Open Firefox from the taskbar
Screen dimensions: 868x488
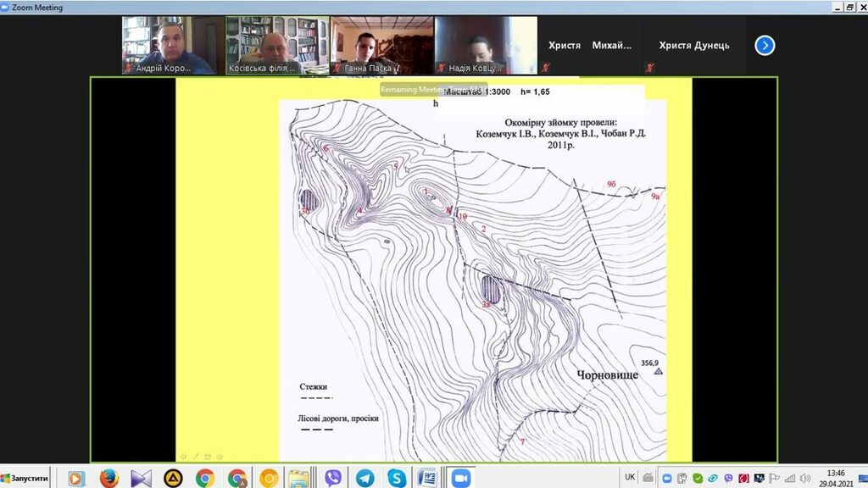pos(108,478)
